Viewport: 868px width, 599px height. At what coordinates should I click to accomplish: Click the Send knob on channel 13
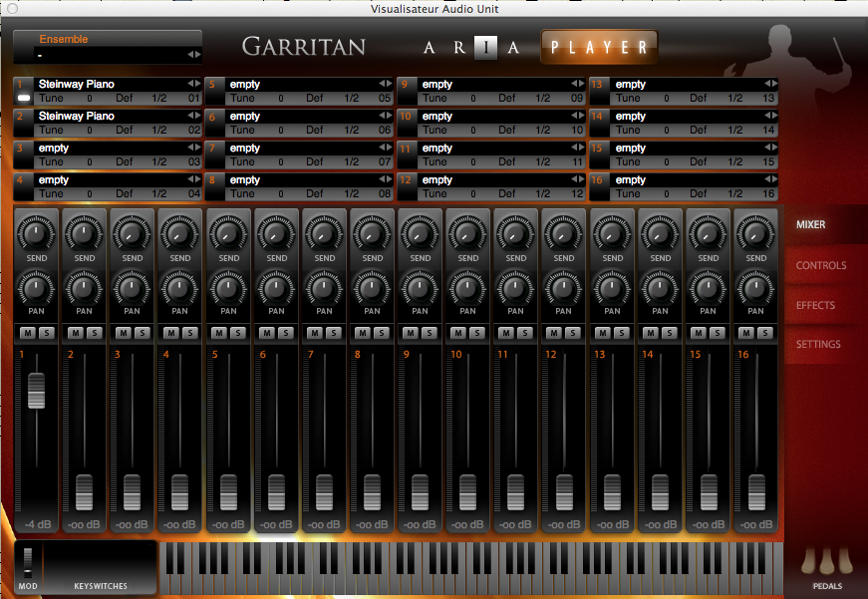(612, 235)
